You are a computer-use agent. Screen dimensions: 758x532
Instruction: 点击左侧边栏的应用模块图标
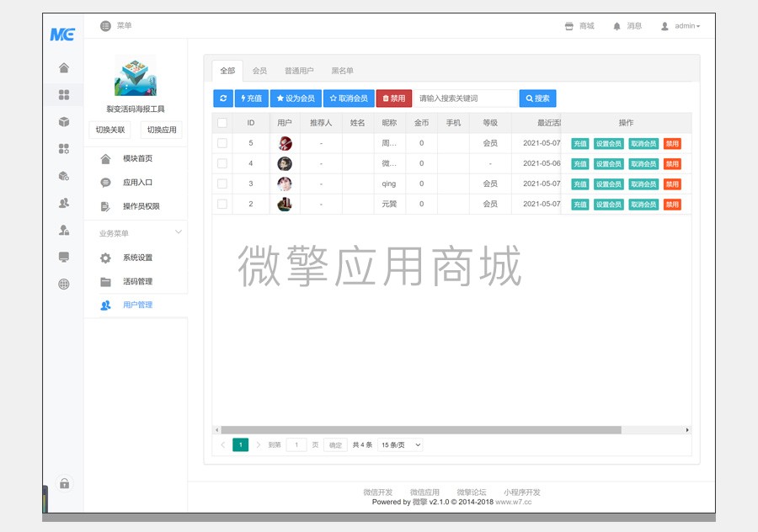coord(63,93)
